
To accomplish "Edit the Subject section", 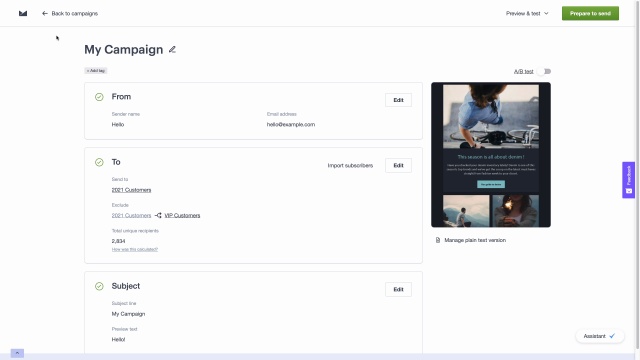I will pyautogui.click(x=398, y=289).
